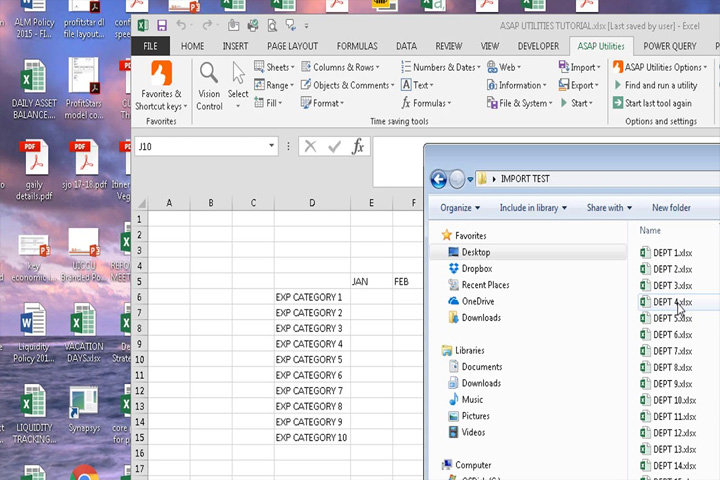
Task: Open the Export tools menu
Action: click(579, 85)
